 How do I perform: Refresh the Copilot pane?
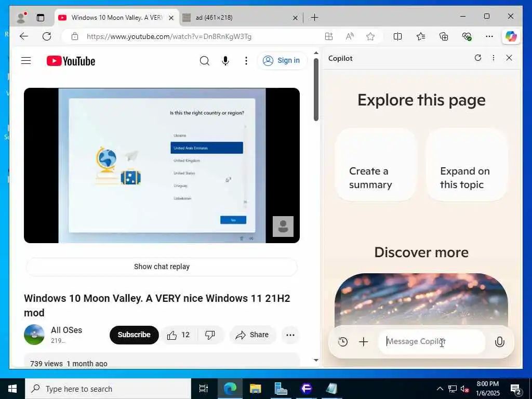point(478,58)
